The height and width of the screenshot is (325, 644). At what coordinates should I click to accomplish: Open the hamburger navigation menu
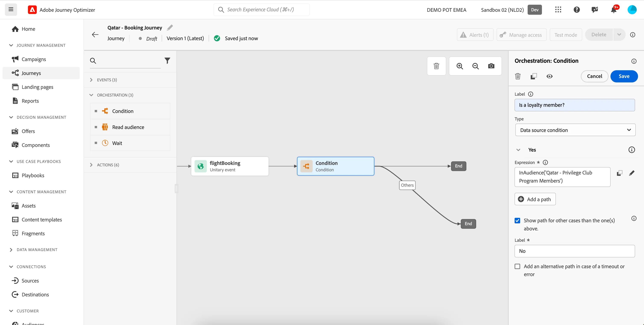[x=11, y=9]
